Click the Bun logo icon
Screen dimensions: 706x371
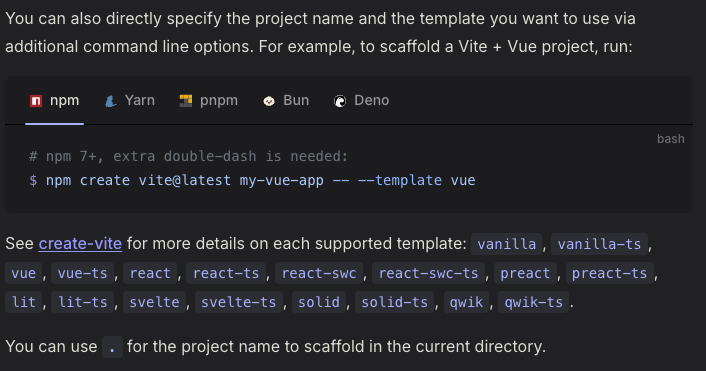click(269, 101)
